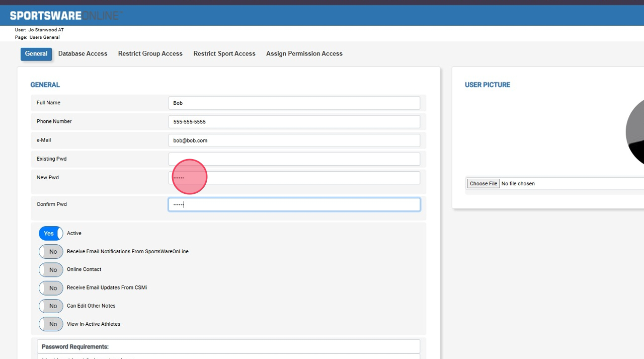Click the Phone Number input field
Screen dimensions: 644x359
(x=294, y=122)
